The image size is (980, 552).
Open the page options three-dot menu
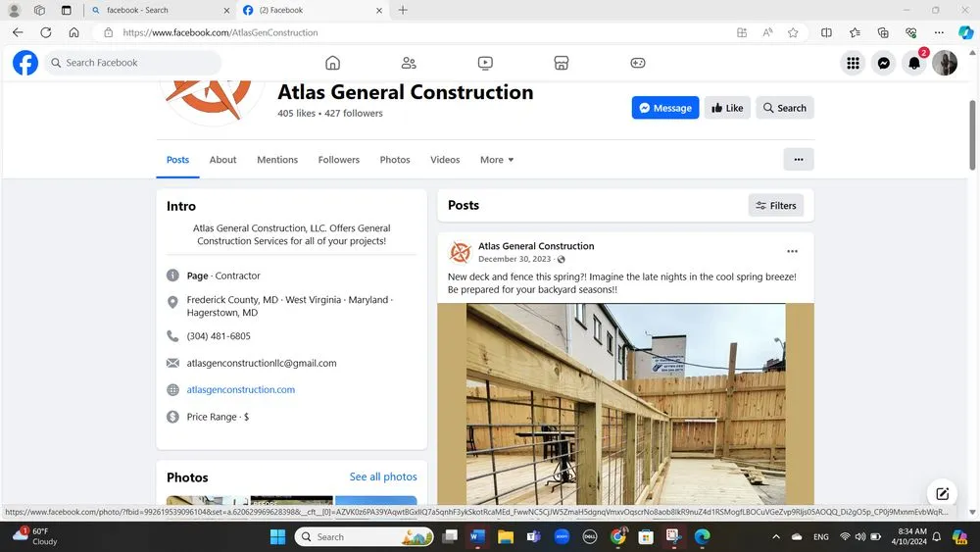coord(798,159)
